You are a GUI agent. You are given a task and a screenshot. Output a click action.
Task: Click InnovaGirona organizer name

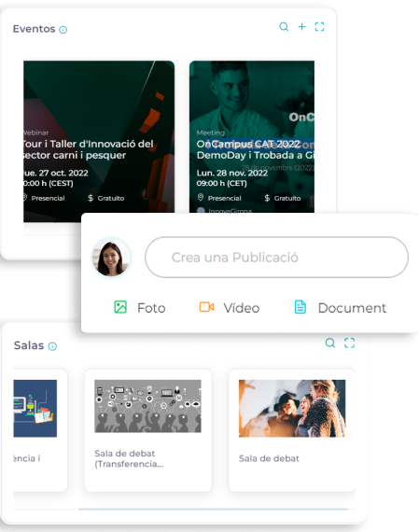[x=230, y=211]
